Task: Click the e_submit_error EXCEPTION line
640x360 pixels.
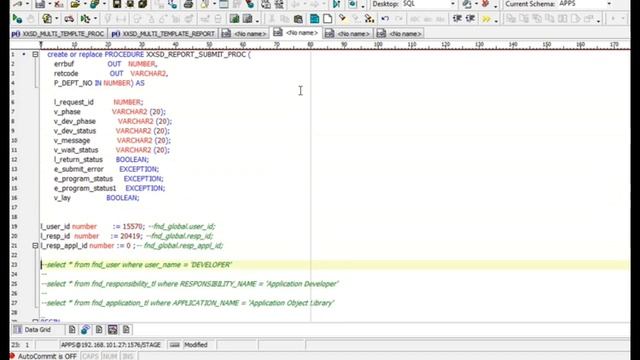Action: click(x=106, y=169)
